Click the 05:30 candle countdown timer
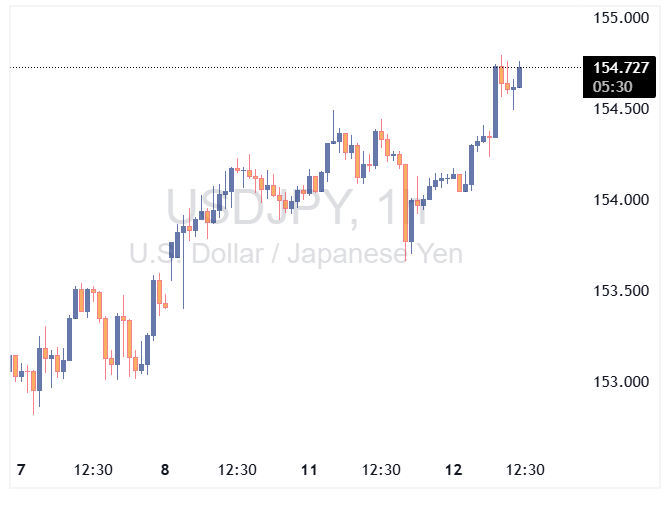 pyautogui.click(x=611, y=87)
